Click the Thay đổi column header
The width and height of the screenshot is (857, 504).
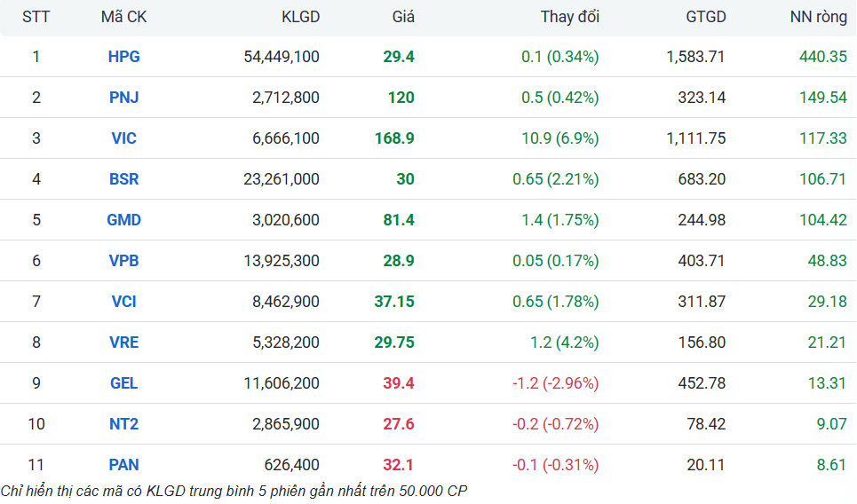click(569, 17)
